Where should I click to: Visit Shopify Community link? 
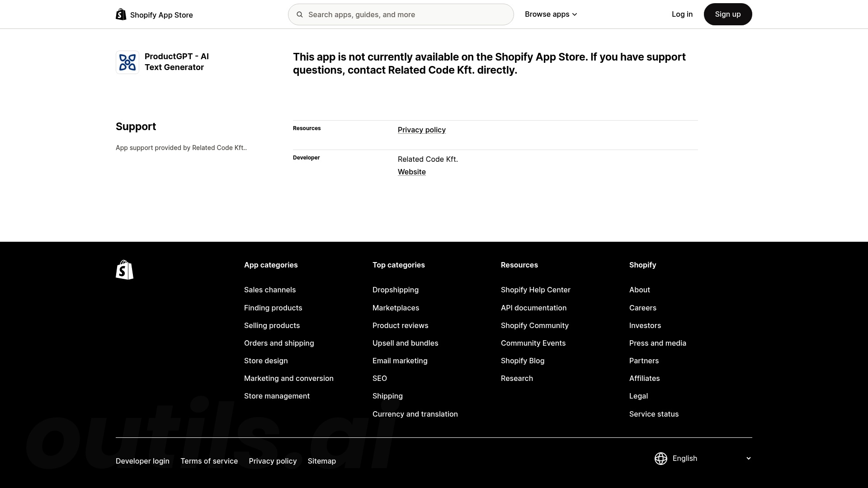535,326
